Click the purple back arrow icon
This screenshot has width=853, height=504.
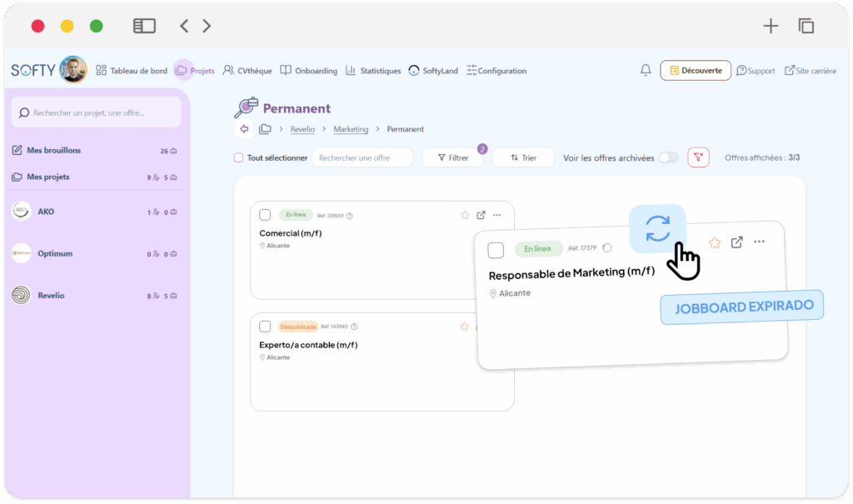[x=244, y=129]
